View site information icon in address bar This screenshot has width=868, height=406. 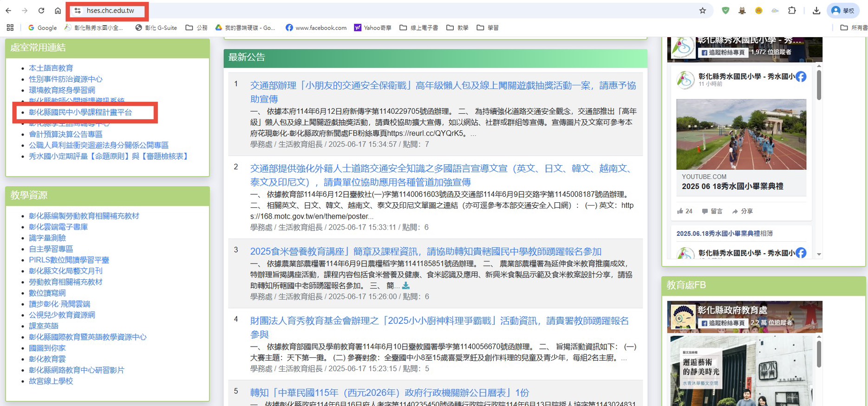coord(78,11)
